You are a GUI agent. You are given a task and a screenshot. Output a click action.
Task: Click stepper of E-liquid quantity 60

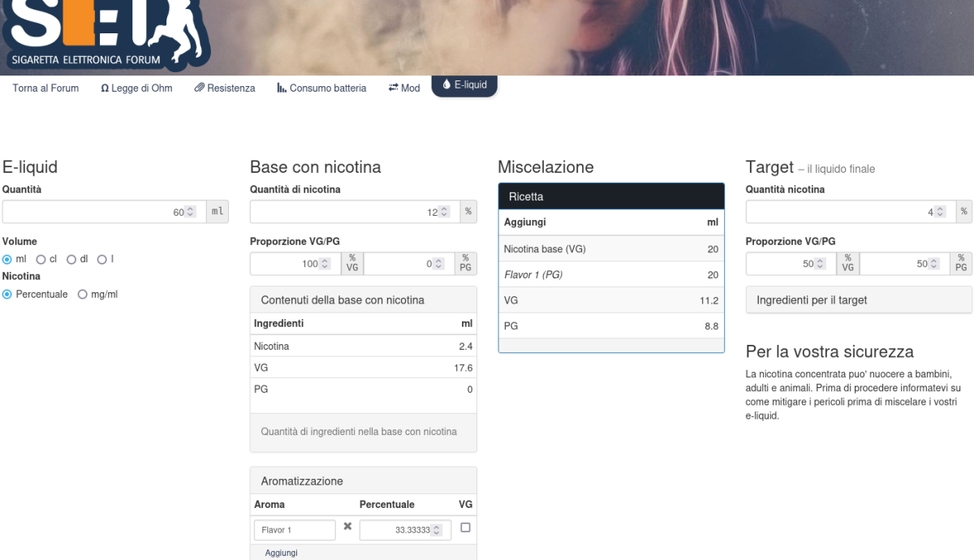point(191,212)
